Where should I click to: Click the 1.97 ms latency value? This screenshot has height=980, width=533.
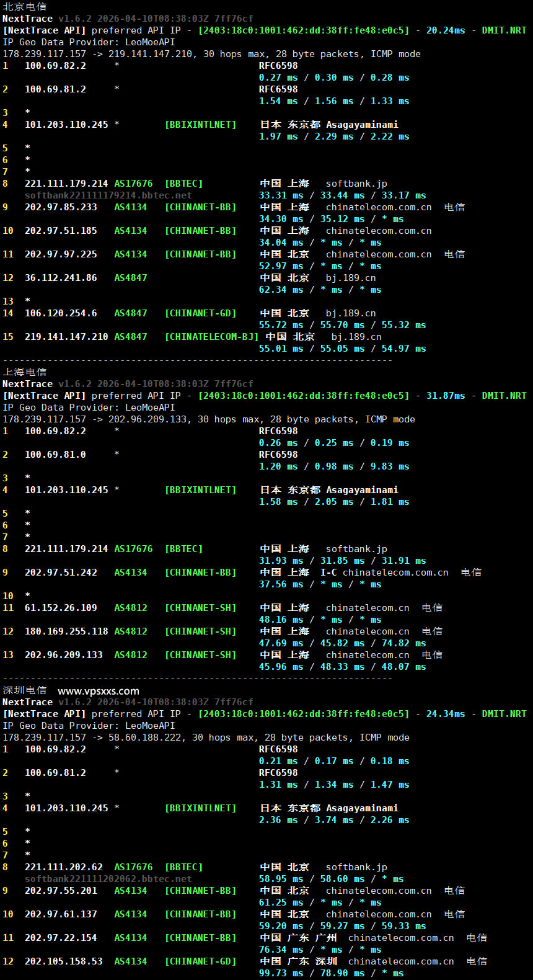click(278, 136)
